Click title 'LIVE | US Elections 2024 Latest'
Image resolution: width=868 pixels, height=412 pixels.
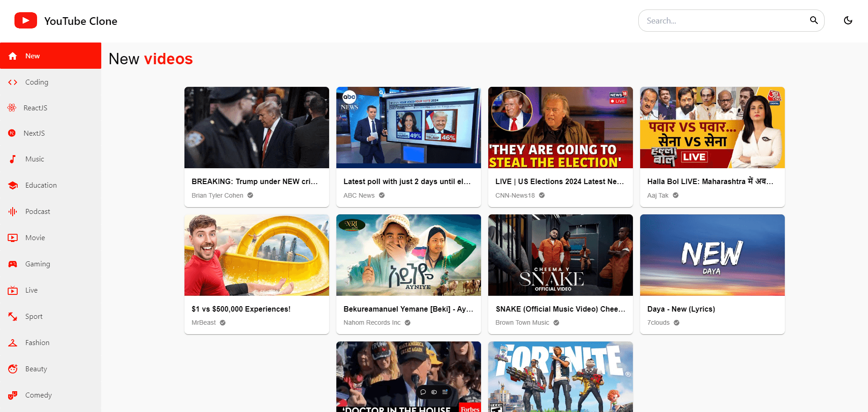(560, 181)
